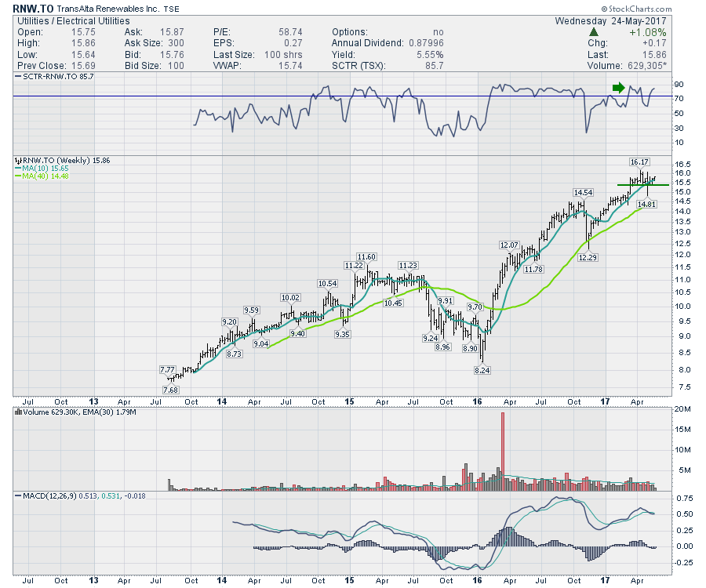Click the Open value 15.75

click(83, 32)
